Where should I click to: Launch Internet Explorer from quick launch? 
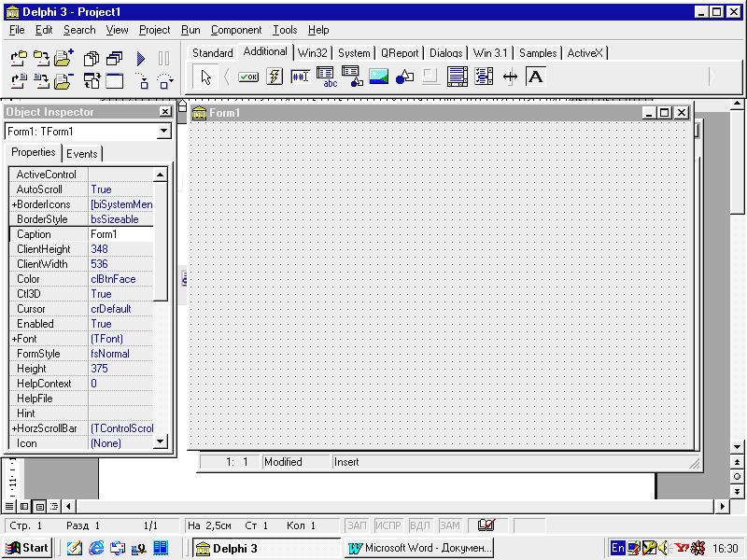click(96, 548)
